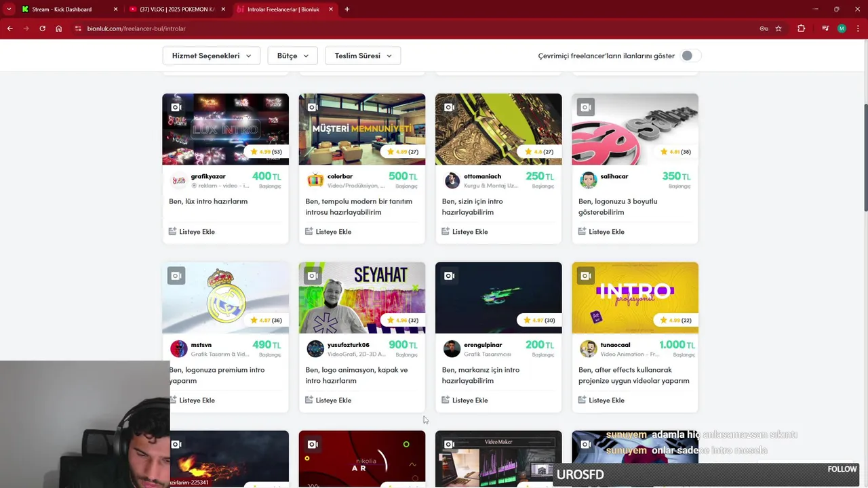Click username mstsvn
This screenshot has height=488, width=868.
point(201,345)
